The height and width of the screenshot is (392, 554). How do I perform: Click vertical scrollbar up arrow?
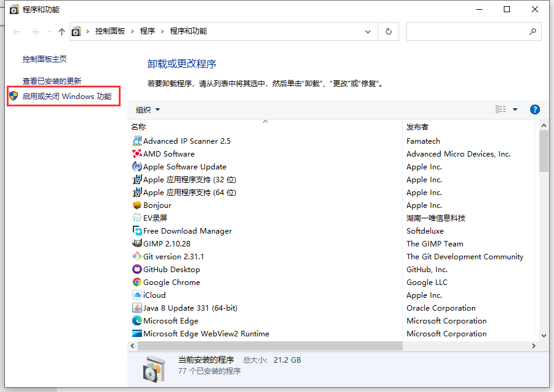[544, 125]
